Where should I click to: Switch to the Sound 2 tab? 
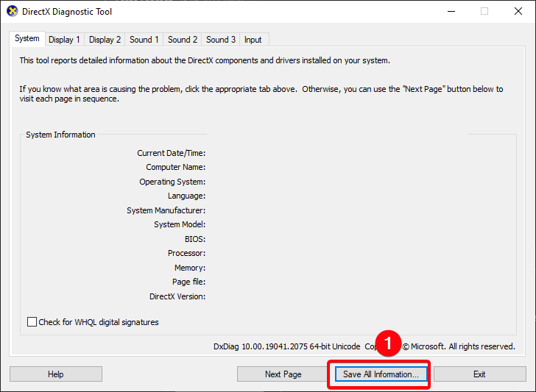[x=183, y=40]
